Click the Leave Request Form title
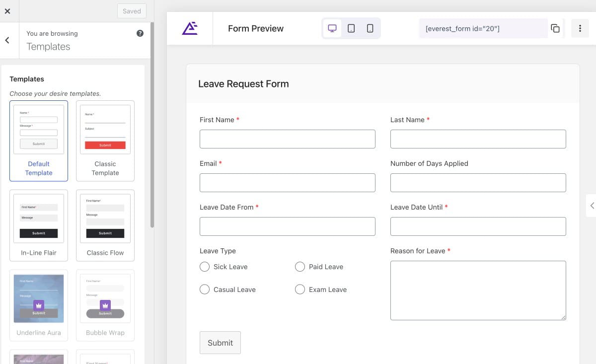The width and height of the screenshot is (596, 364). coord(243,84)
